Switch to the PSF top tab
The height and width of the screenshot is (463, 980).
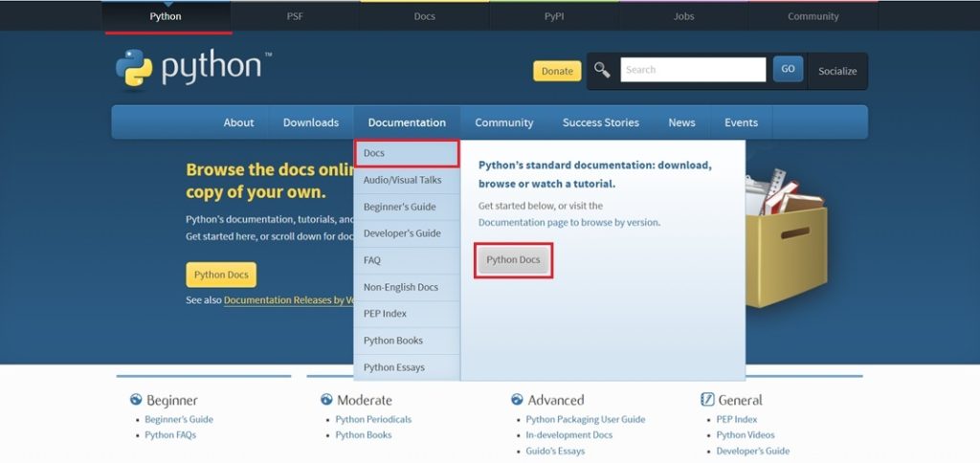[x=295, y=16]
